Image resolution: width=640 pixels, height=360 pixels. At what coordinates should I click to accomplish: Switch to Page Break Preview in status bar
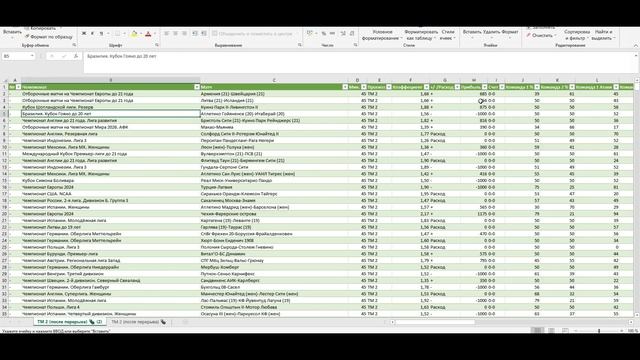(x=565, y=330)
